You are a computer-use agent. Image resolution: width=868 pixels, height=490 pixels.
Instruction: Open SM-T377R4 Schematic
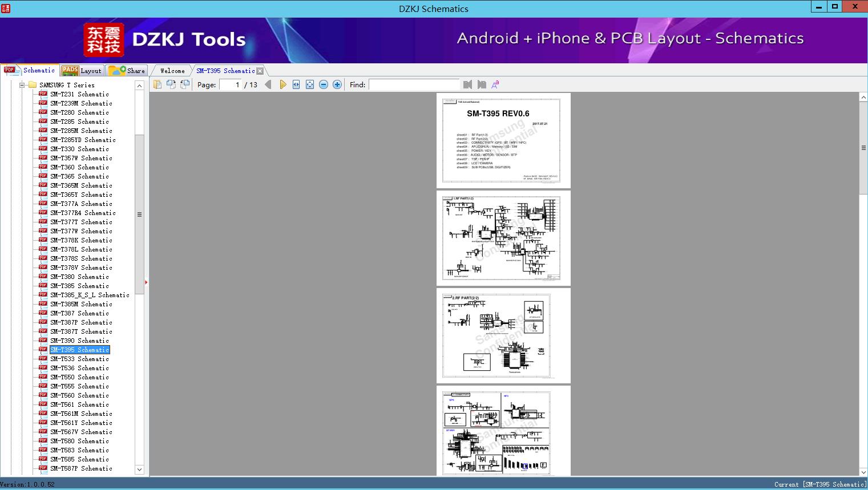point(83,213)
